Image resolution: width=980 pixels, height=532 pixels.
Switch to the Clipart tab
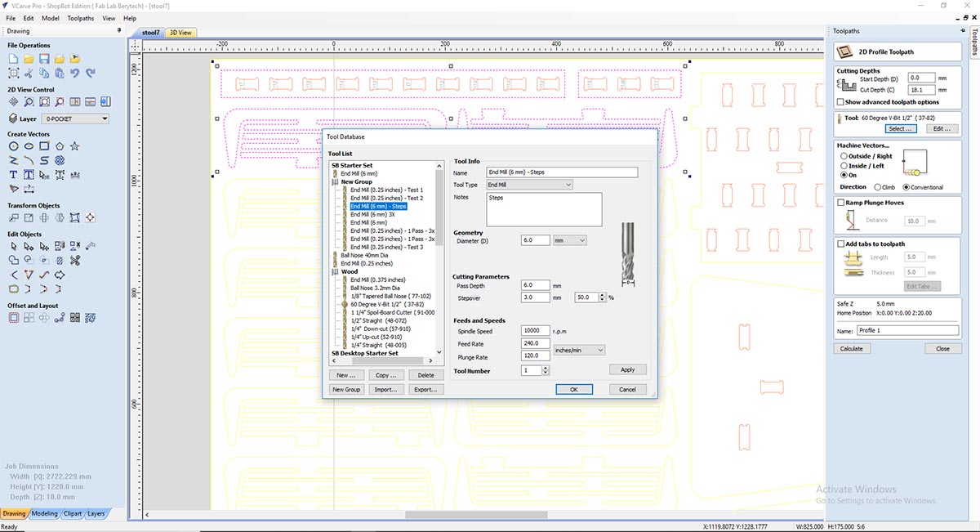tap(73, 513)
